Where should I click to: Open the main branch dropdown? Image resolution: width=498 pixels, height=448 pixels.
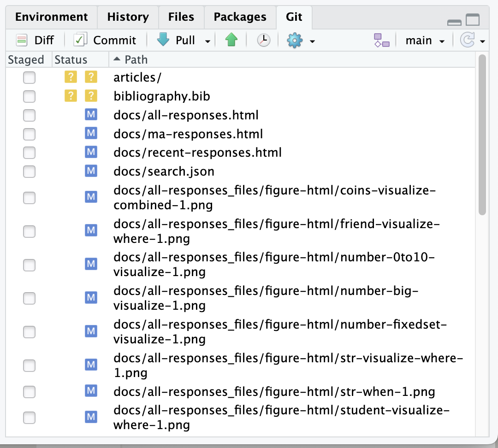[425, 41]
